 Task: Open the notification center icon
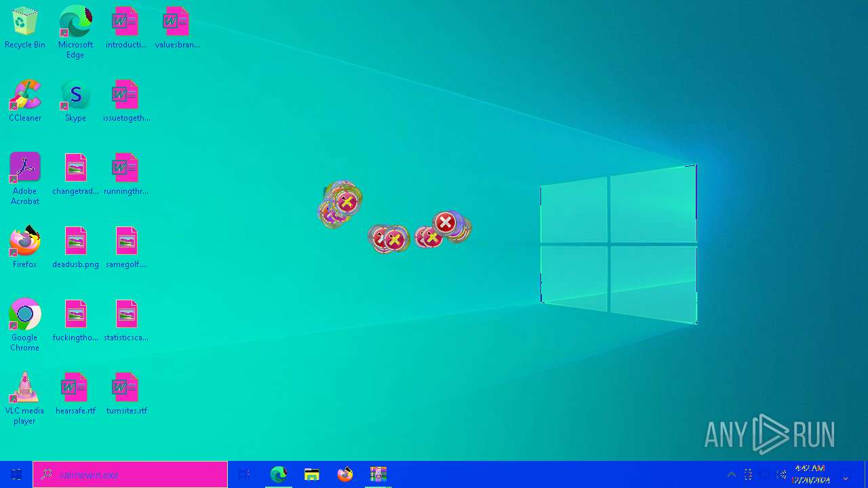click(x=845, y=474)
